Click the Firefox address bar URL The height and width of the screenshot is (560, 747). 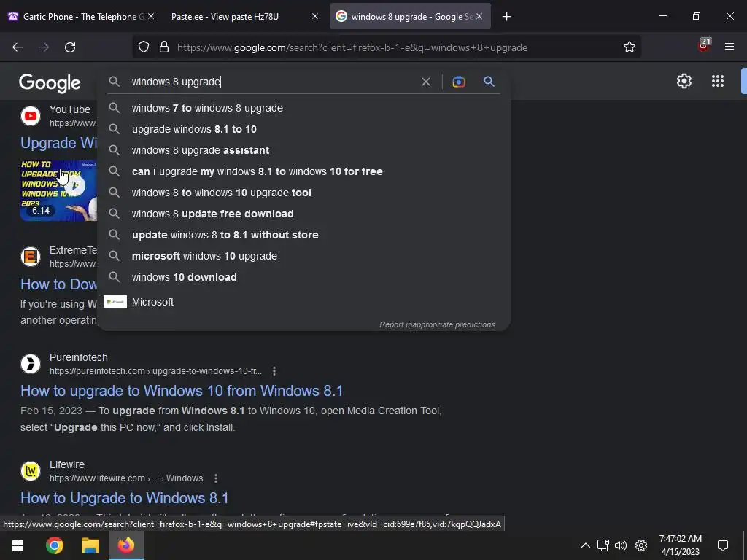coord(352,47)
